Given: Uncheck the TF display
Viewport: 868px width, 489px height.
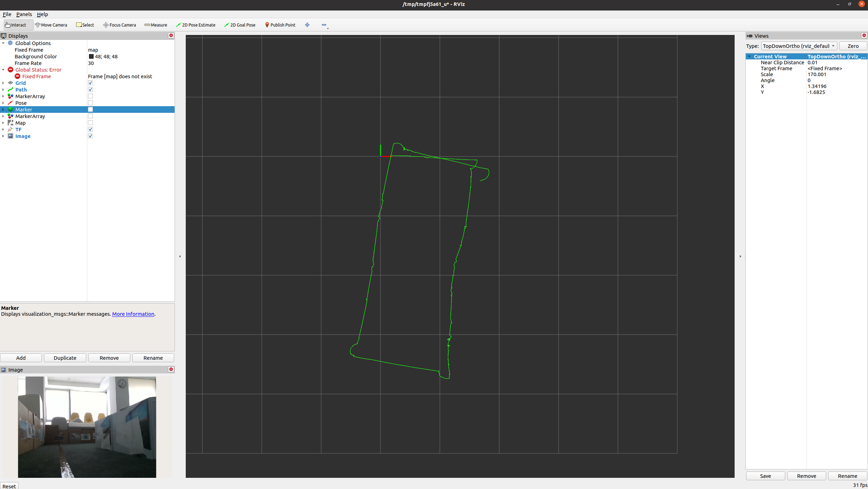Looking at the screenshot, I should point(90,129).
